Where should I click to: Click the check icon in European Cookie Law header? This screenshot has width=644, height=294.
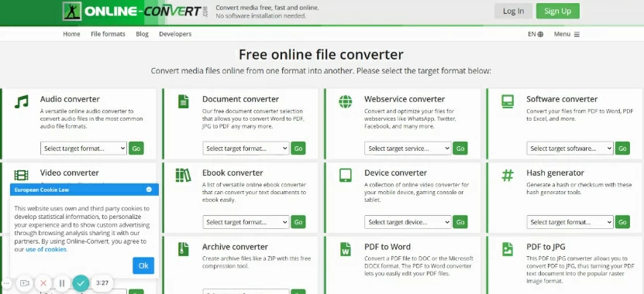coord(149,190)
